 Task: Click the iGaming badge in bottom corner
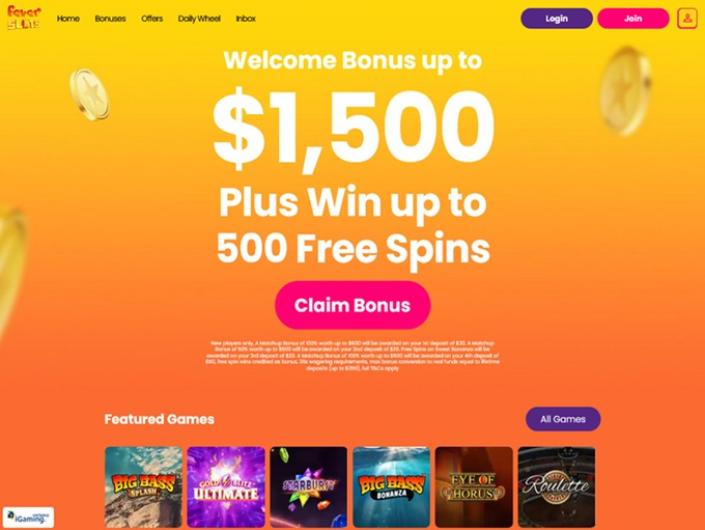point(28,517)
